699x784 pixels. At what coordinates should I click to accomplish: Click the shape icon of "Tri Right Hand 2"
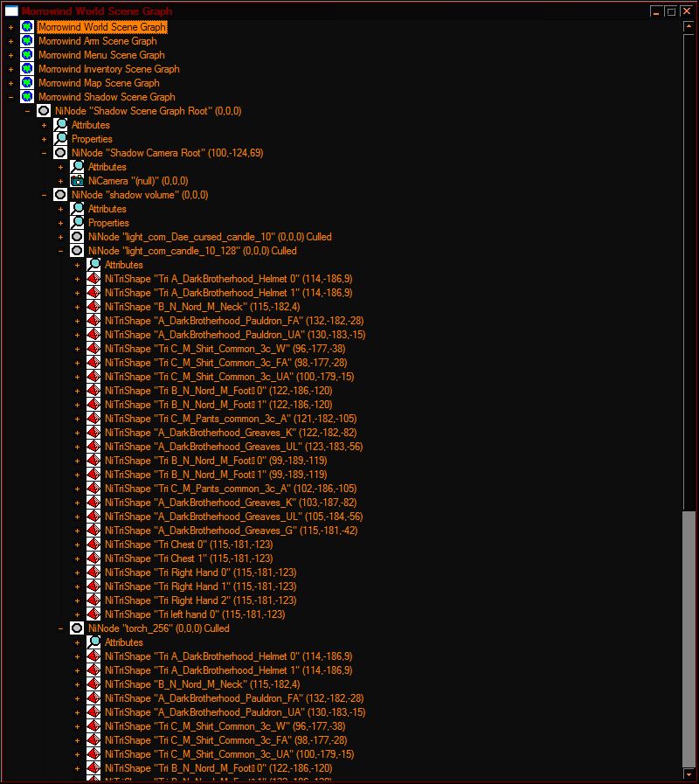click(x=93, y=600)
